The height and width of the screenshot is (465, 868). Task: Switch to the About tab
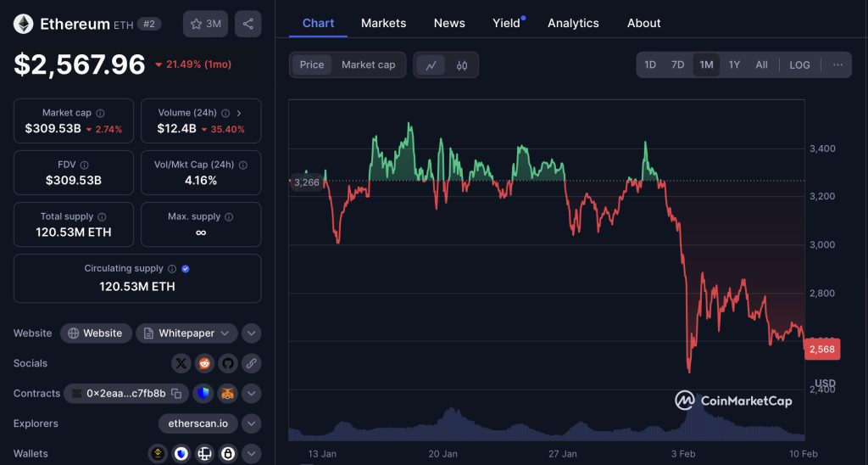[x=644, y=23]
